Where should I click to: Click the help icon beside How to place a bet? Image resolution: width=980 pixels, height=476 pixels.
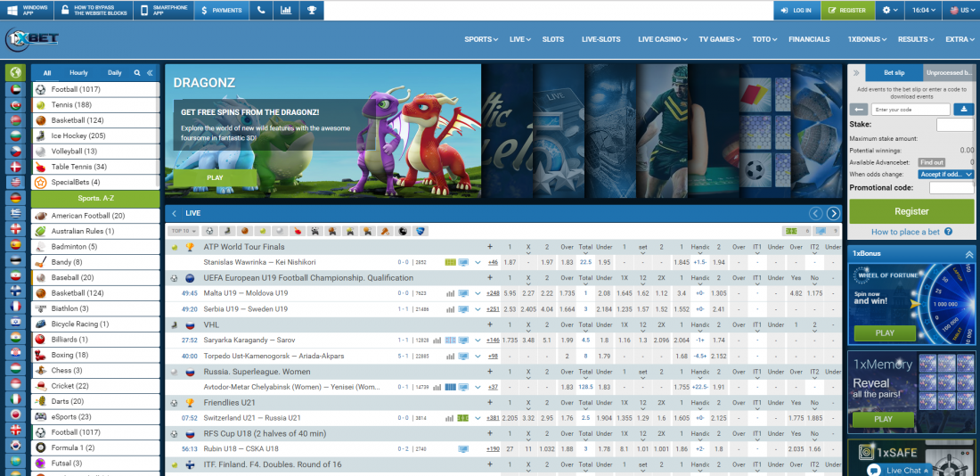coord(948,232)
